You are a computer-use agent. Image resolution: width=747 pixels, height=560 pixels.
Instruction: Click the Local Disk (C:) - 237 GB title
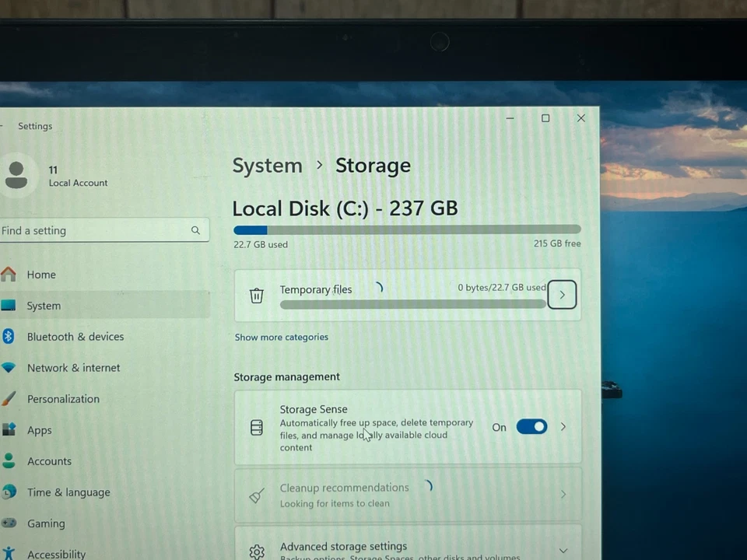pyautogui.click(x=345, y=208)
